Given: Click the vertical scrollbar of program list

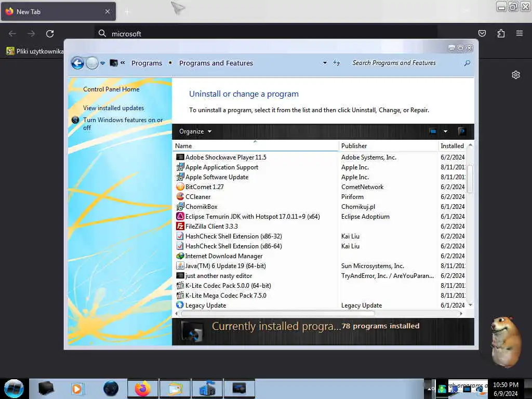Looking at the screenshot, I should [x=470, y=179].
